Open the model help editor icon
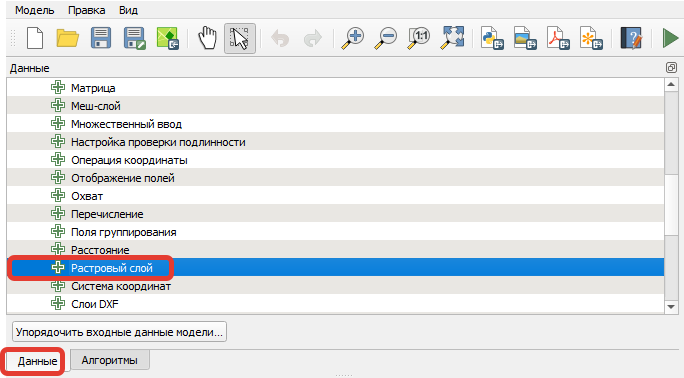This screenshot has width=684, height=378. (631, 38)
